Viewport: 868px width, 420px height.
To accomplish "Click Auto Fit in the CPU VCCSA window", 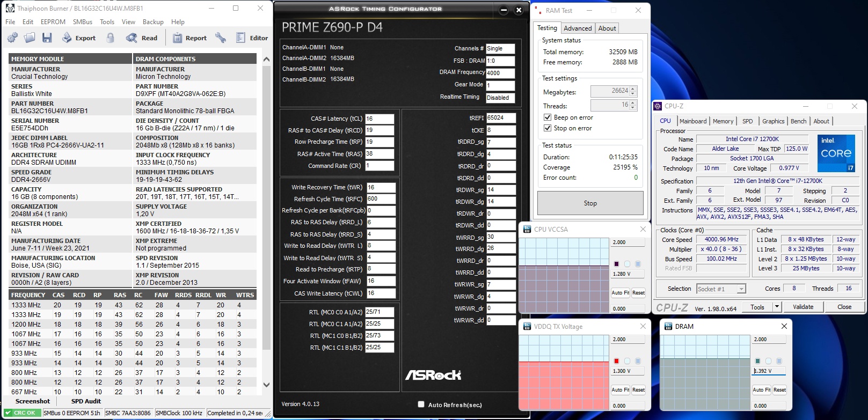I will pos(621,293).
